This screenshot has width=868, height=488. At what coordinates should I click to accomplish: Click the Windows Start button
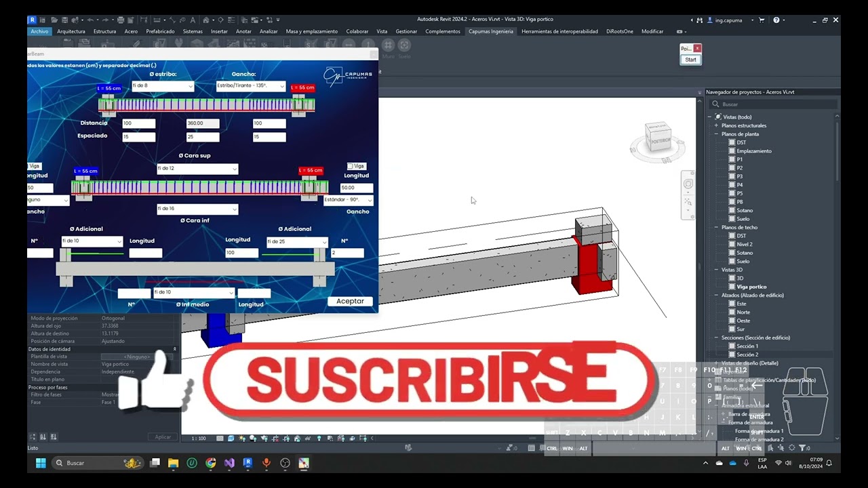click(x=41, y=463)
